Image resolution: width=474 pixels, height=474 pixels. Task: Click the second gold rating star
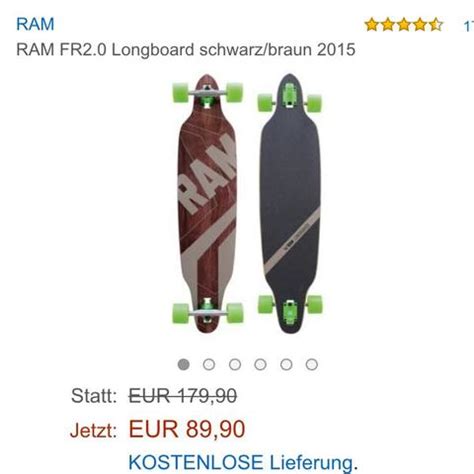[x=388, y=25]
